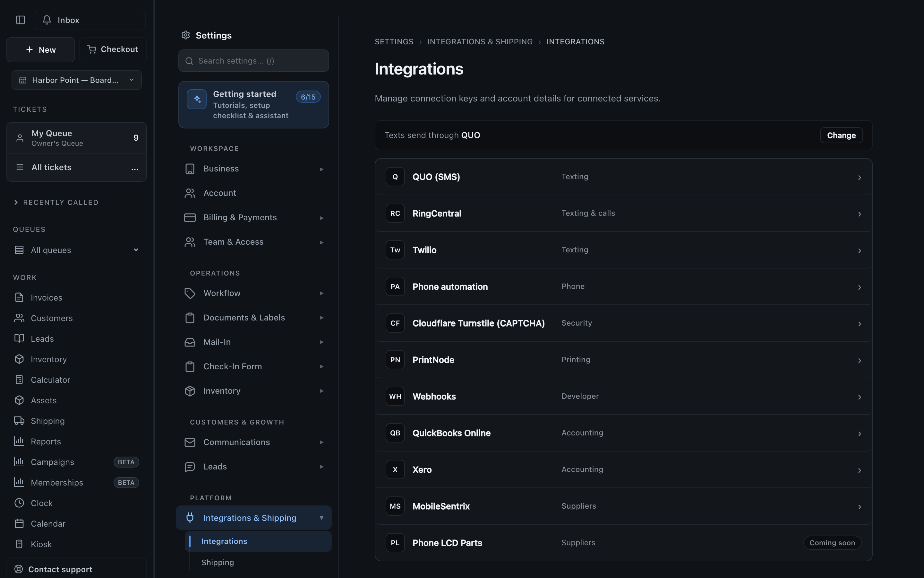Click the Shipping truck icon
Screen dimensions: 924x578
(x=19, y=421)
